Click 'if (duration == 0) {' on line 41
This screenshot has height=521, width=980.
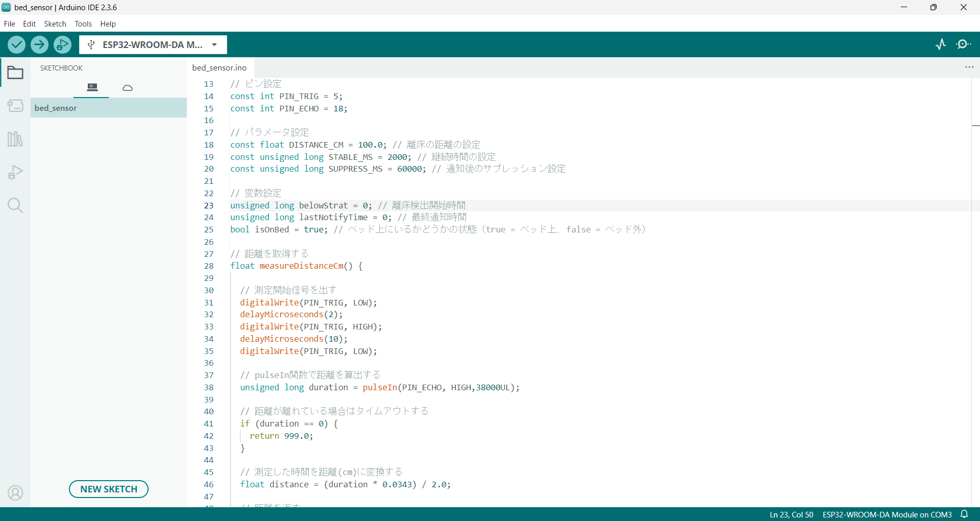pyautogui.click(x=289, y=424)
